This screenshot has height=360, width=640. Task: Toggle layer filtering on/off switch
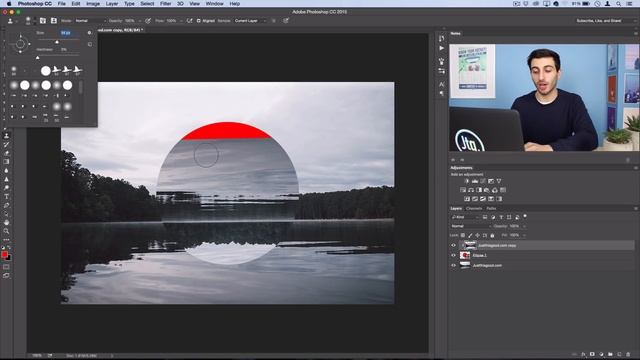525,216
